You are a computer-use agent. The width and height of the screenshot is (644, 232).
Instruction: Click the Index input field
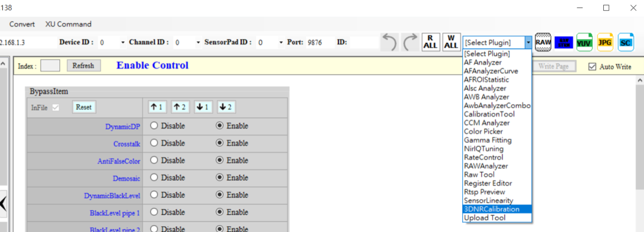[x=50, y=65]
